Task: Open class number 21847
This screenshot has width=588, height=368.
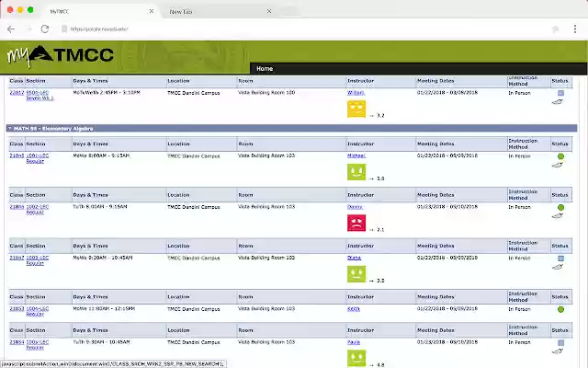Action: click(17, 258)
